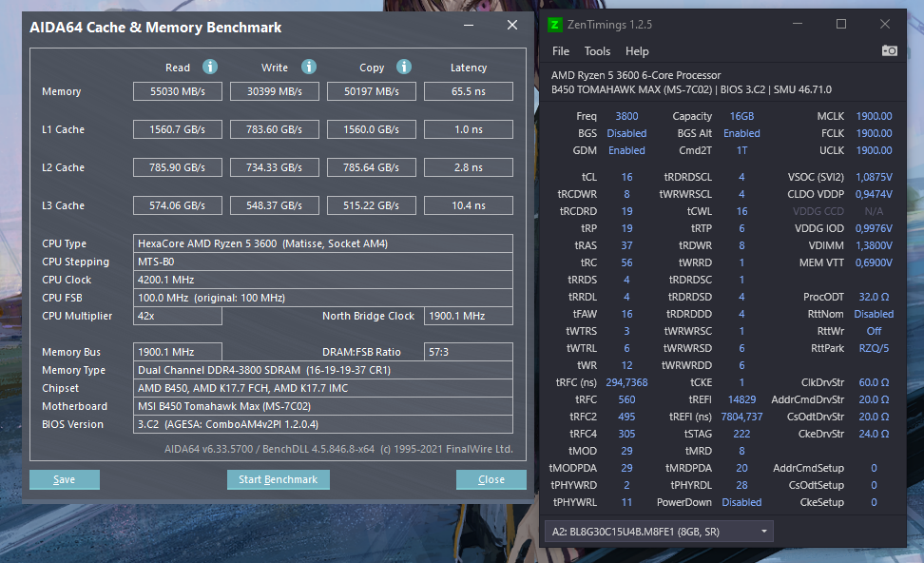Select the Memory Read value 55030 MB/s
Screen dimensions: 924x563
(x=178, y=91)
